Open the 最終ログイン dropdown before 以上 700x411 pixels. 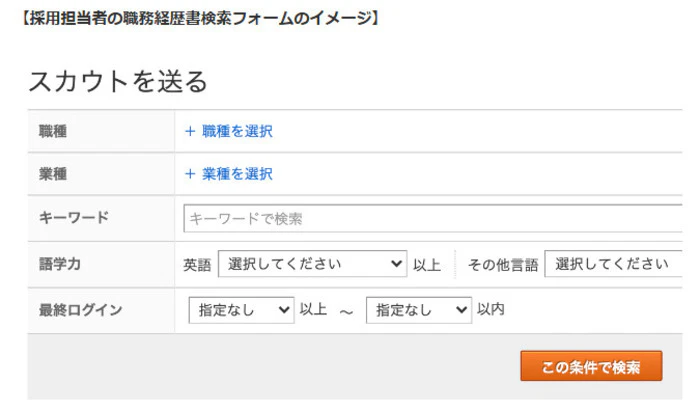(x=241, y=310)
